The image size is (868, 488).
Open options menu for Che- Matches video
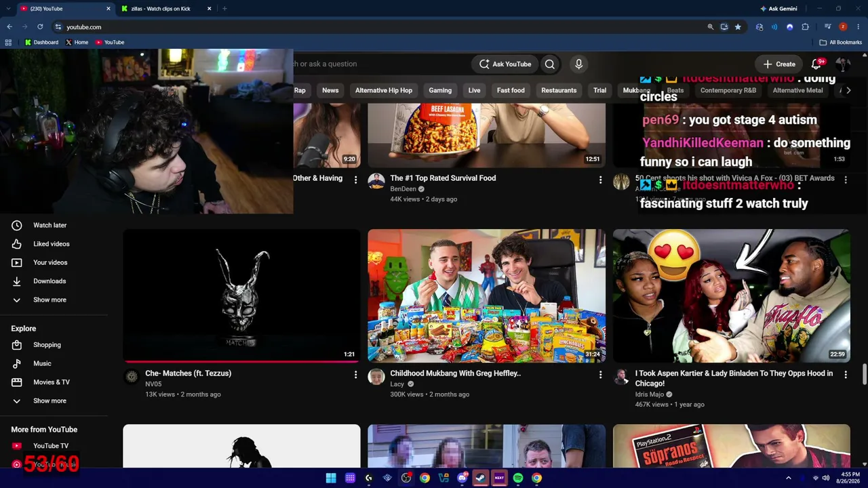tap(355, 374)
